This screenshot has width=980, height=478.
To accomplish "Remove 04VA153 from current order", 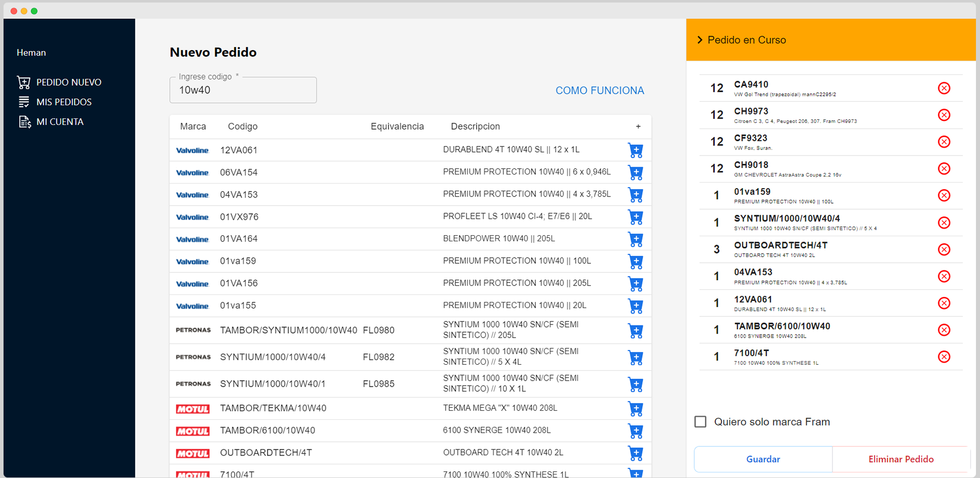I will click(944, 276).
